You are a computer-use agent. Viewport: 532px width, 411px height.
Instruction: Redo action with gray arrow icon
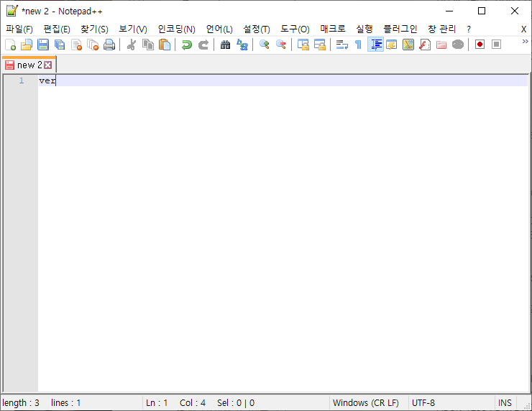coord(203,45)
